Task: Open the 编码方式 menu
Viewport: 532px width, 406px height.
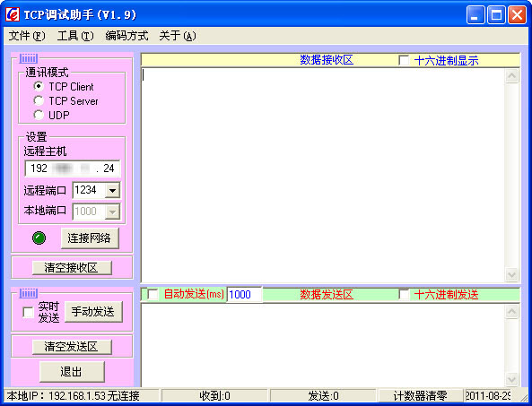Action: 126,36
